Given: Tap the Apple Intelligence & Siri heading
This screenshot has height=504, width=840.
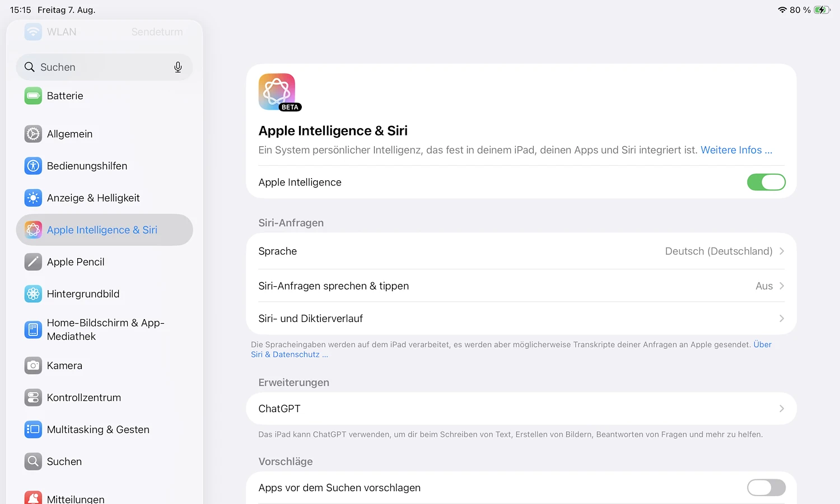Looking at the screenshot, I should click(333, 130).
